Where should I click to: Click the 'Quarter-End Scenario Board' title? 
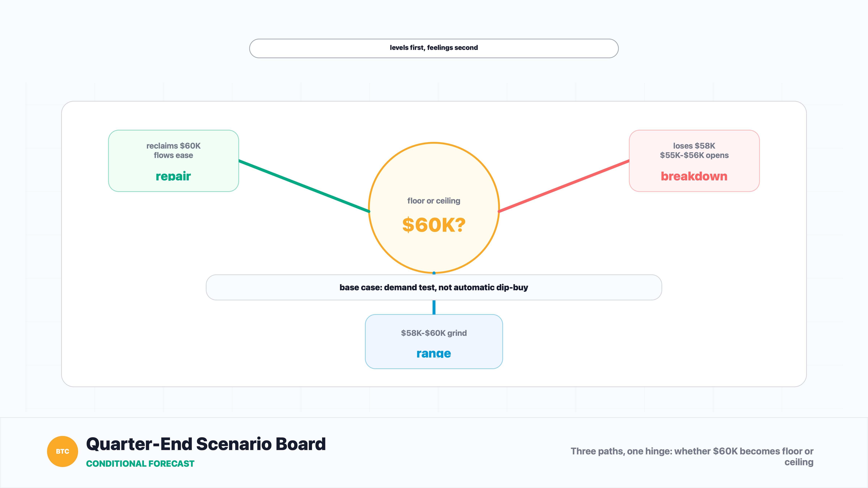click(x=206, y=444)
